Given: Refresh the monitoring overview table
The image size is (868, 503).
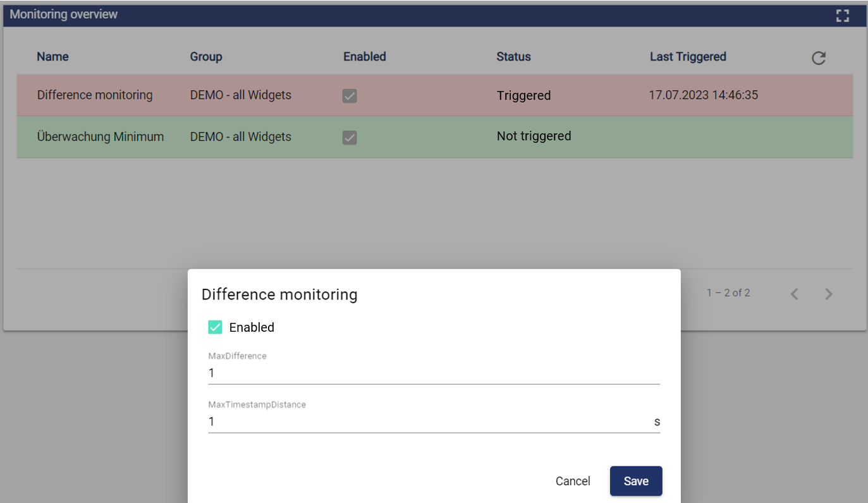Looking at the screenshot, I should point(819,58).
